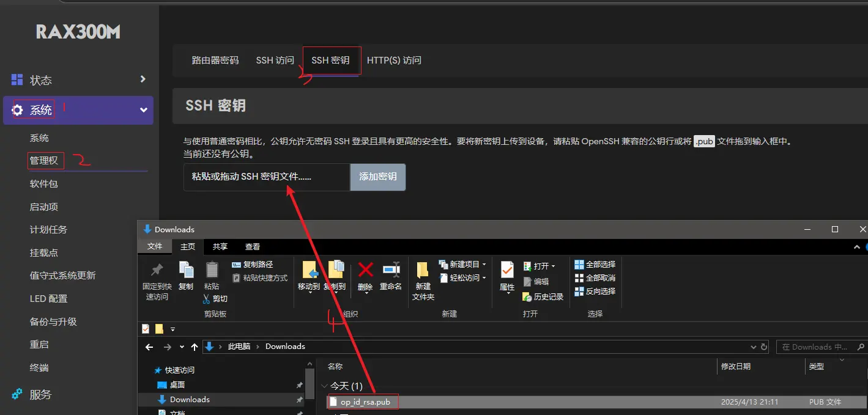Refresh the Downloads folder view
Screen dimensions: 868x415
[x=764, y=347]
